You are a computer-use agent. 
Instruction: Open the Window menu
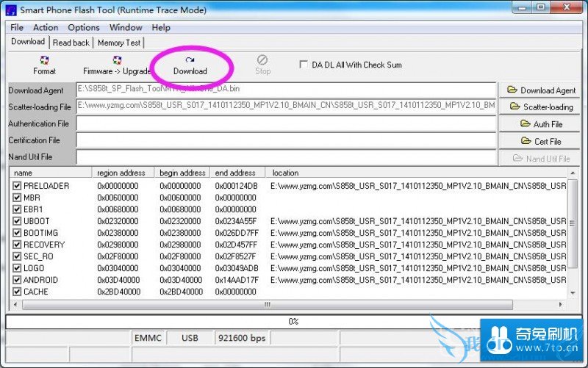click(126, 27)
